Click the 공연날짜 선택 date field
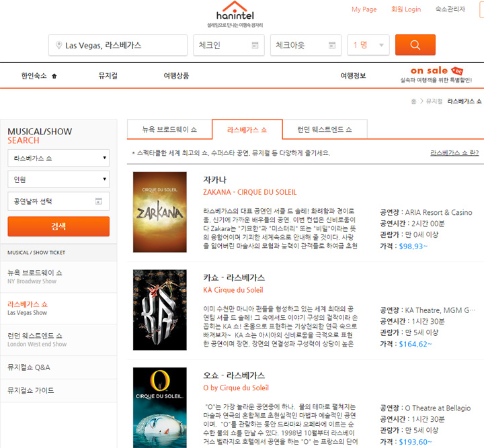Image resolution: width=484 pixels, height=448 pixels. [x=58, y=201]
